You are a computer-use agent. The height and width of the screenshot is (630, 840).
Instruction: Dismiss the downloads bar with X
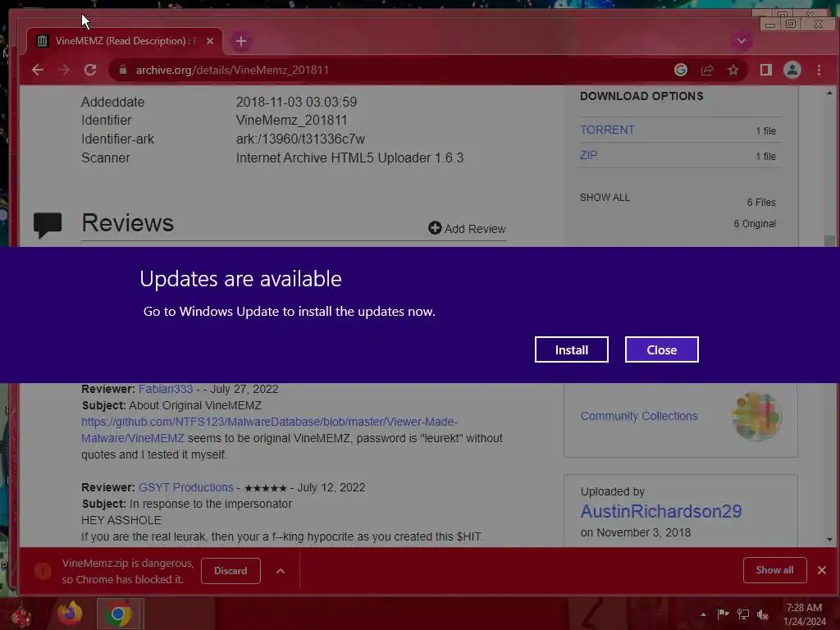[822, 571]
